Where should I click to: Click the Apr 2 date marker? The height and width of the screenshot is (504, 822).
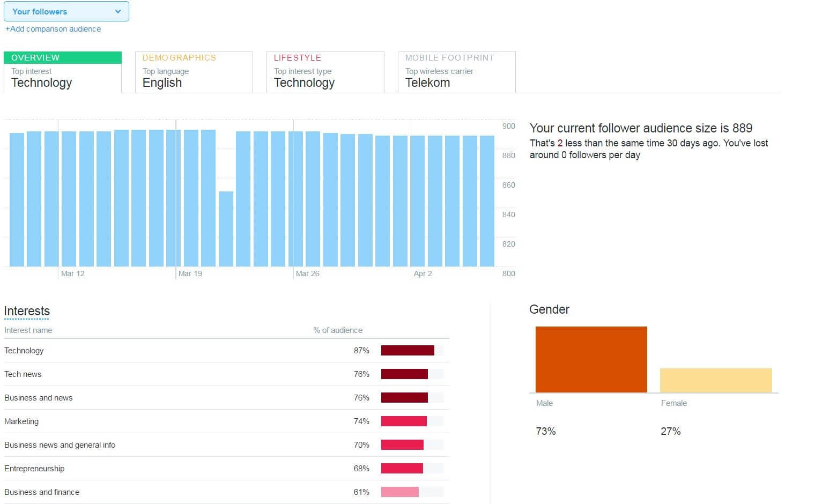pyautogui.click(x=423, y=273)
